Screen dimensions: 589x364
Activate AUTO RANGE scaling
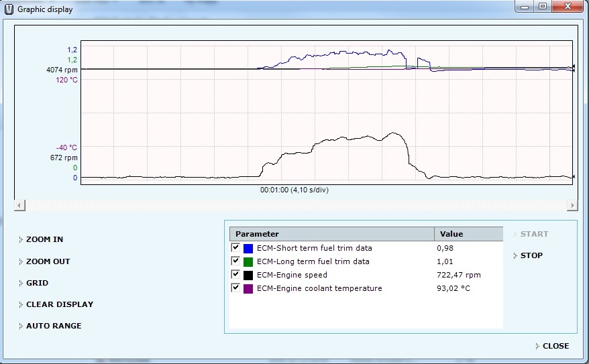(53, 326)
